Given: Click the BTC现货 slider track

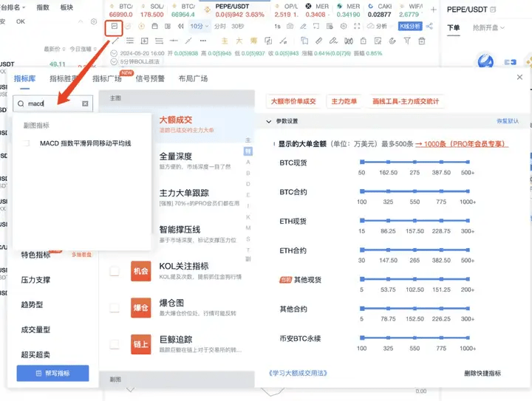Looking at the screenshot, I should pos(417,162).
